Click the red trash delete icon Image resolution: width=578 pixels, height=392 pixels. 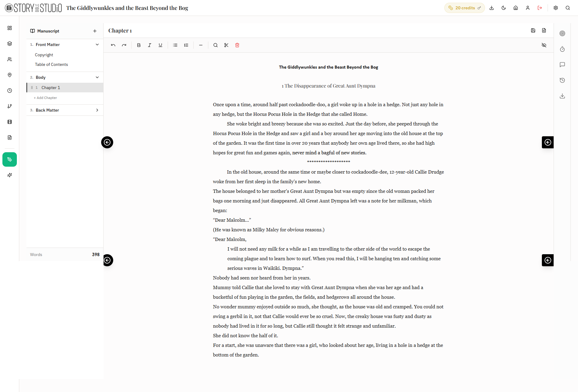pos(237,45)
